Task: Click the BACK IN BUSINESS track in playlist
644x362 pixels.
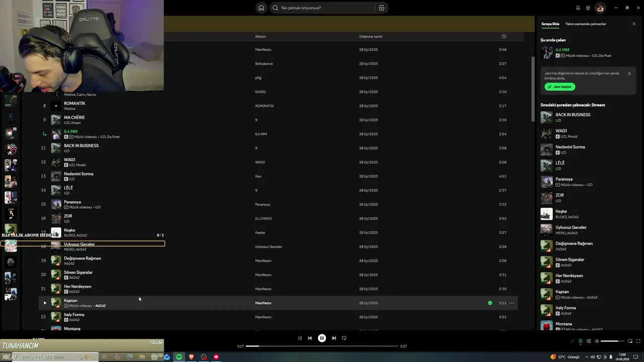Action: point(81,146)
